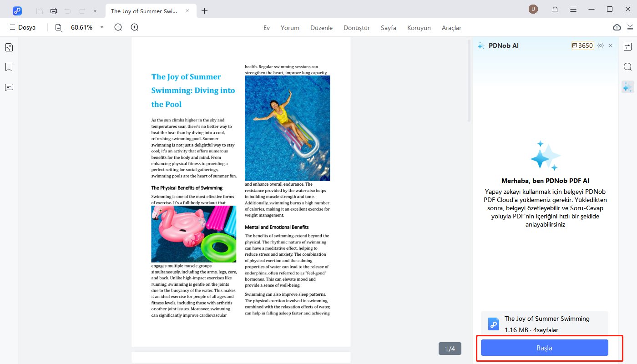Screen dimensions: 637x364
Task: Click the 3650 AI credits badge
Action: (x=583, y=45)
